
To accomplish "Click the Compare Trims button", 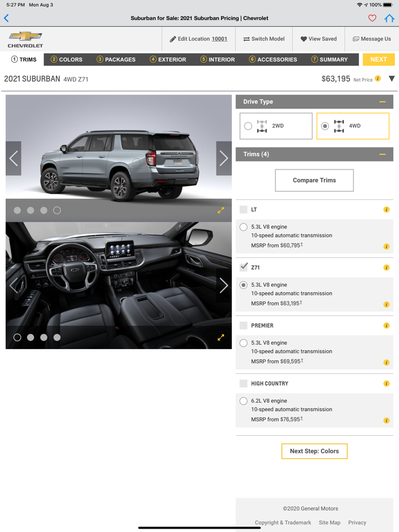I will point(314,180).
